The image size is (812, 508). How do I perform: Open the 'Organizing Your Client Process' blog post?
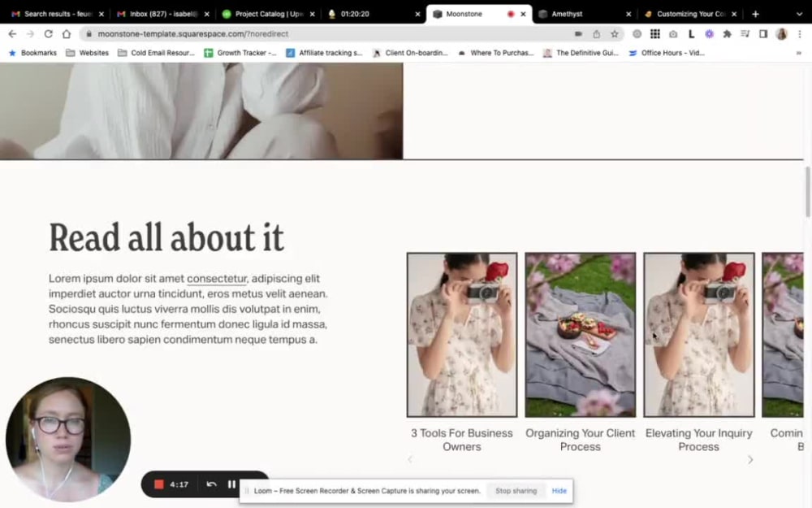580,334
